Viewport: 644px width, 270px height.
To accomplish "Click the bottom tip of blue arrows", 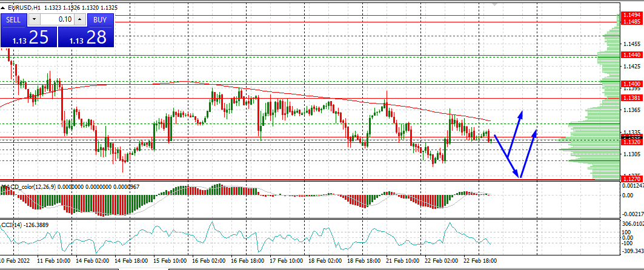I will point(519,177).
